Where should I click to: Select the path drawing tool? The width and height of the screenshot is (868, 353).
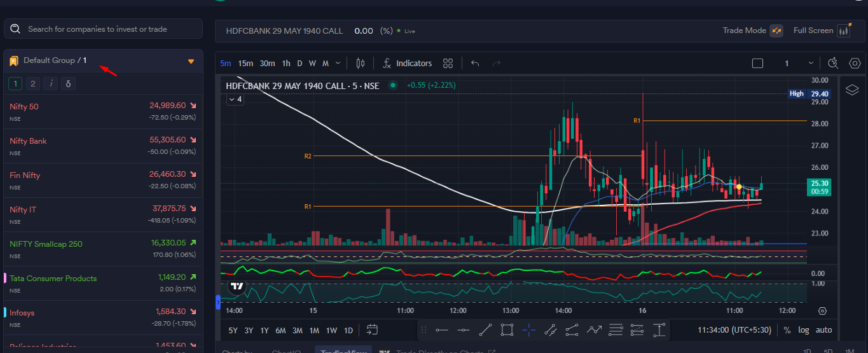[x=572, y=329]
